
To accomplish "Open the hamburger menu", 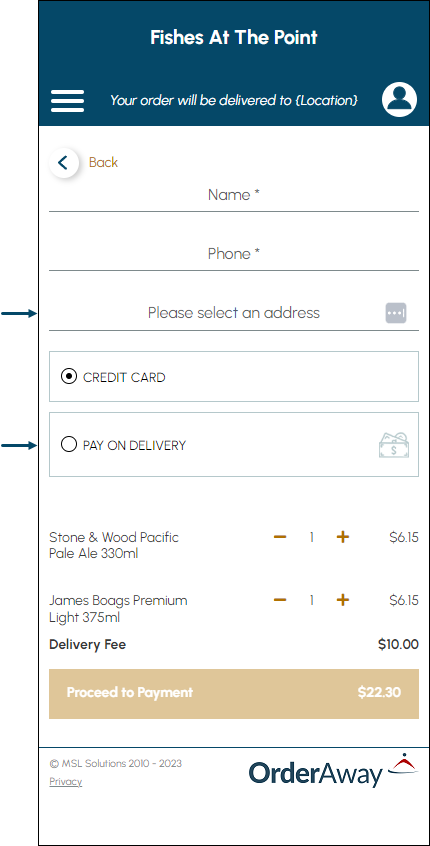I will pyautogui.click(x=67, y=101).
